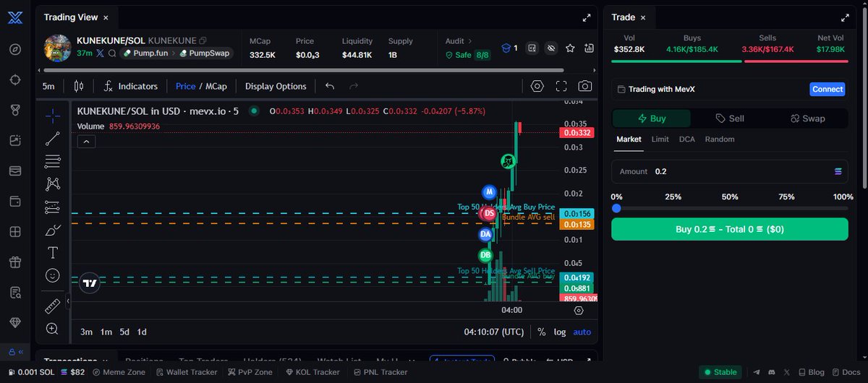The width and height of the screenshot is (868, 383).
Task: Switch to the DCA order tab
Action: [686, 139]
